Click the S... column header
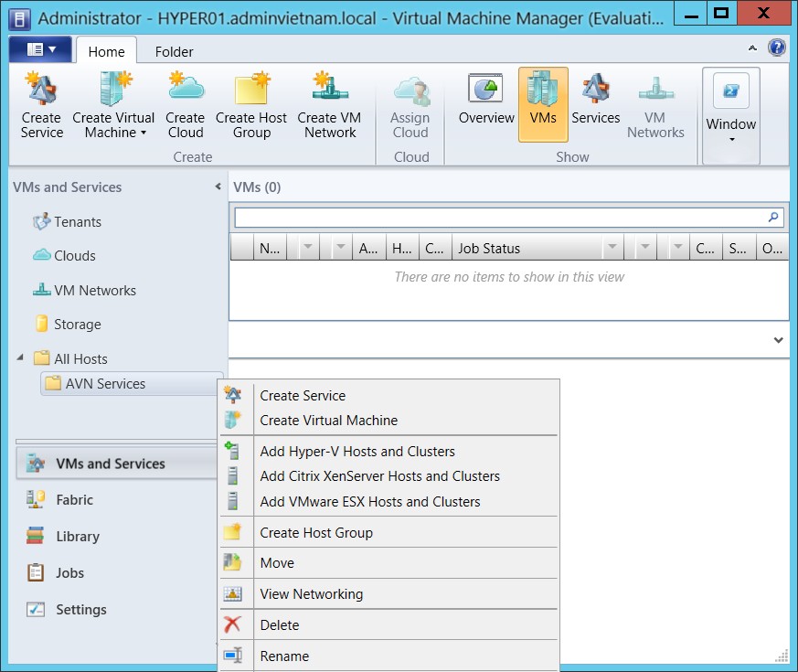Image resolution: width=798 pixels, height=672 pixels. coord(738,248)
